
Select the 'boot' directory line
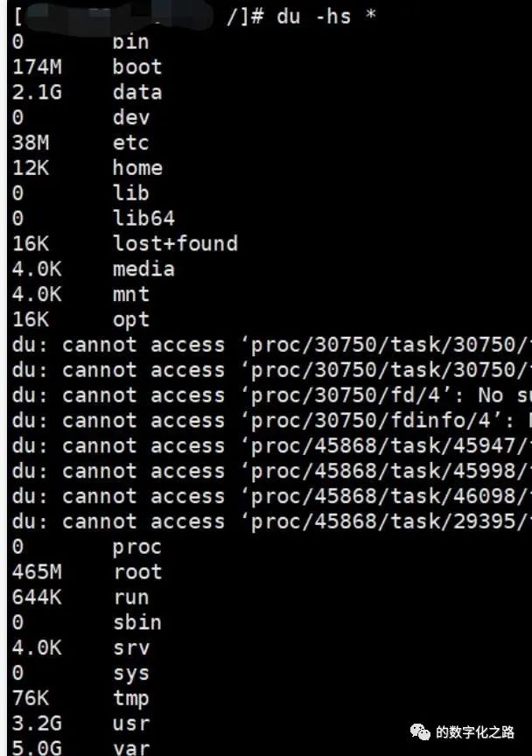tap(87, 67)
